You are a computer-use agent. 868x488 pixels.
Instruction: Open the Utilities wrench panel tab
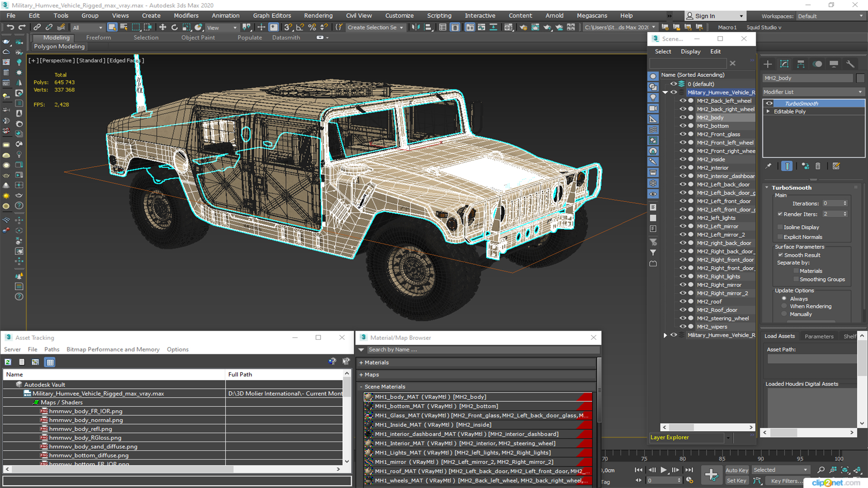(850, 64)
